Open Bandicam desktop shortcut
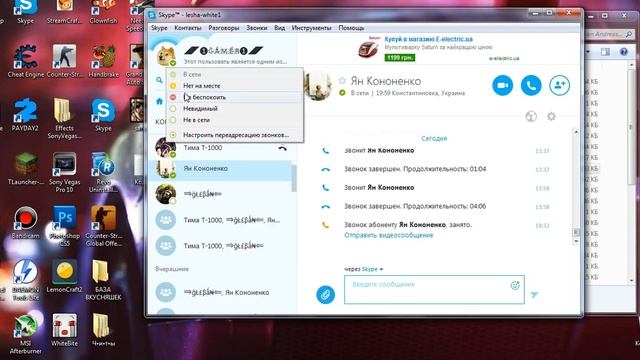The width and height of the screenshot is (640, 360). point(25,222)
